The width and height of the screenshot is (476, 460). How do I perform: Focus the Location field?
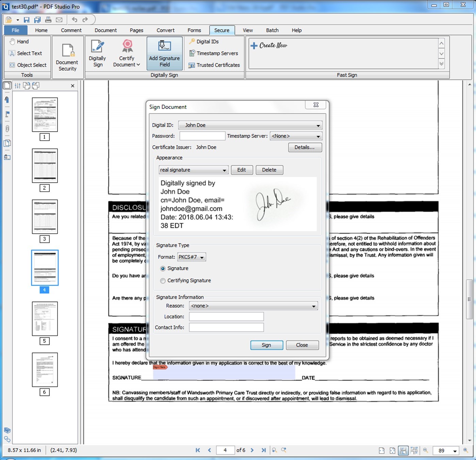coord(226,317)
